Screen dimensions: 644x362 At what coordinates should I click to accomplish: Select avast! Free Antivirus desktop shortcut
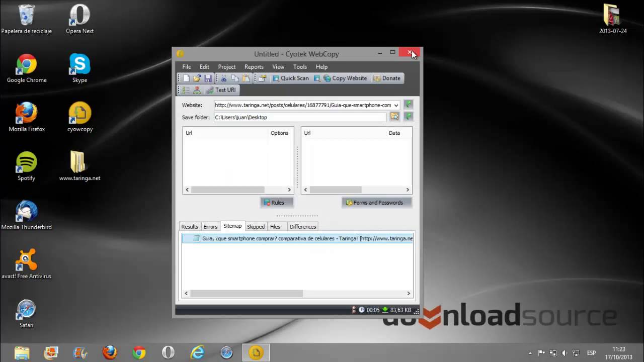pyautogui.click(x=26, y=264)
